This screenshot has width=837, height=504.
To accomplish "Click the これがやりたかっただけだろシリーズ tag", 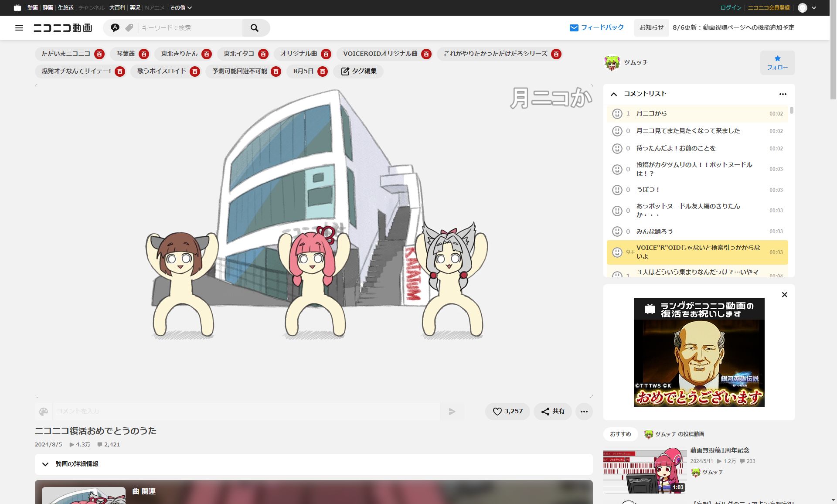I will pyautogui.click(x=495, y=54).
